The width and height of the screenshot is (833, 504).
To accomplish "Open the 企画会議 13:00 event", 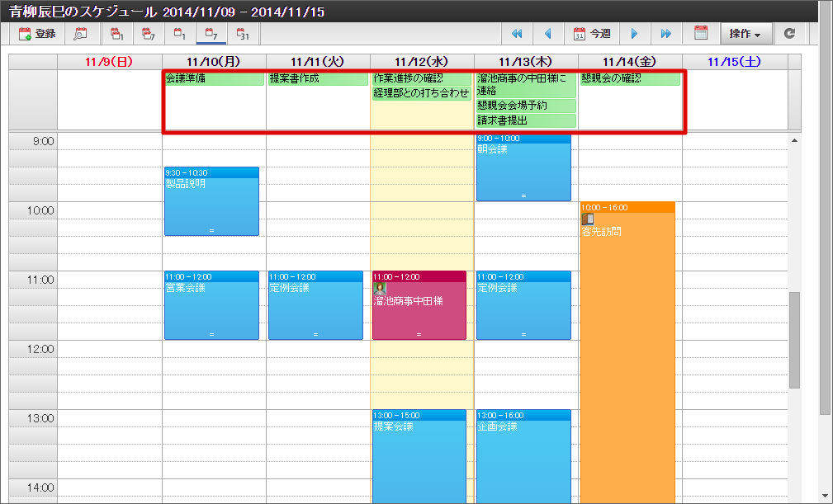I will click(x=523, y=456).
